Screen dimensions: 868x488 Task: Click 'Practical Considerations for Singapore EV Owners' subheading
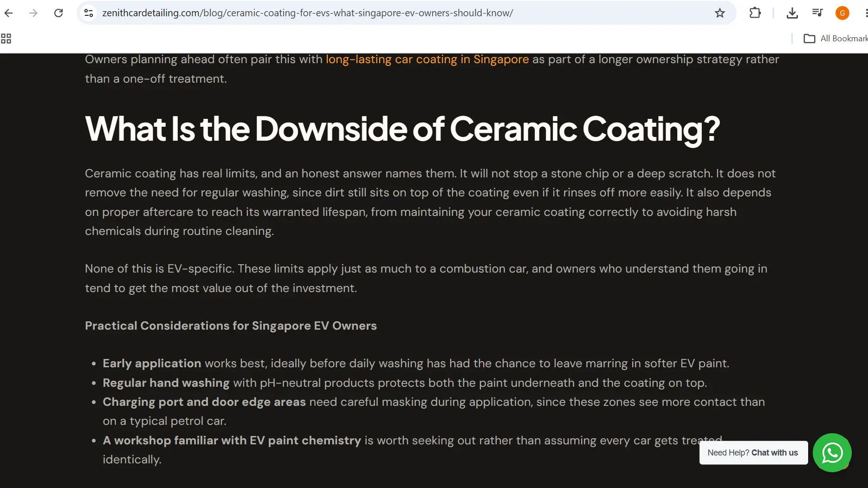click(x=231, y=325)
